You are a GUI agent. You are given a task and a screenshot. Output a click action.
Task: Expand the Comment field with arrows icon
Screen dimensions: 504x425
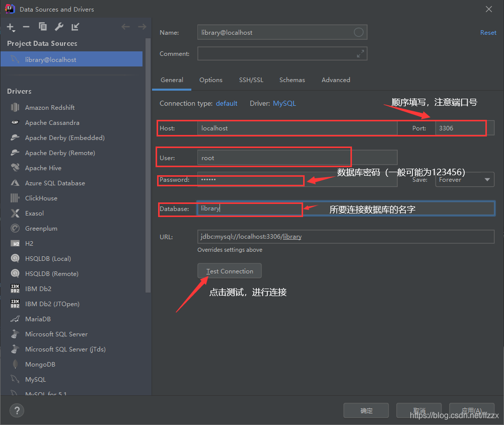[361, 54]
